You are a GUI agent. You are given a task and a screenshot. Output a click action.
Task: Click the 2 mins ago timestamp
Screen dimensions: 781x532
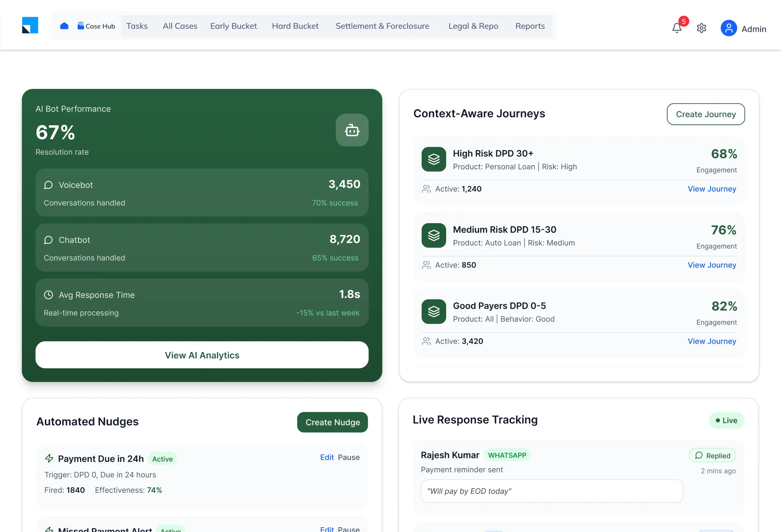click(x=718, y=471)
